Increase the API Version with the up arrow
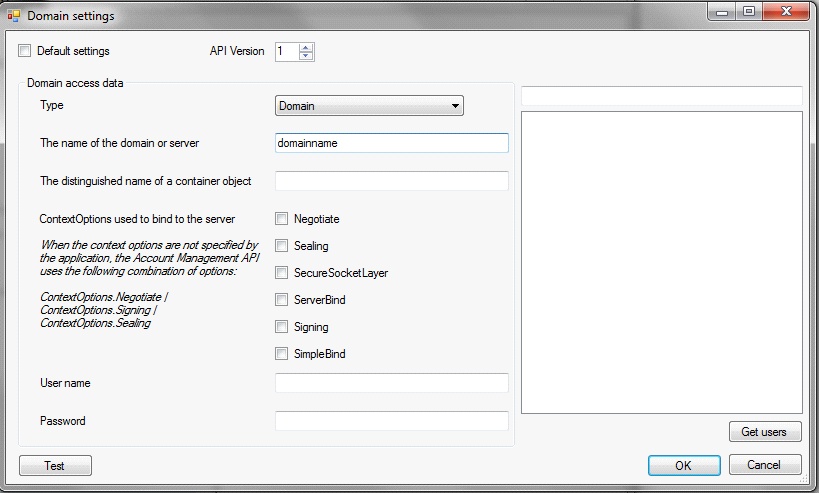 click(306, 48)
